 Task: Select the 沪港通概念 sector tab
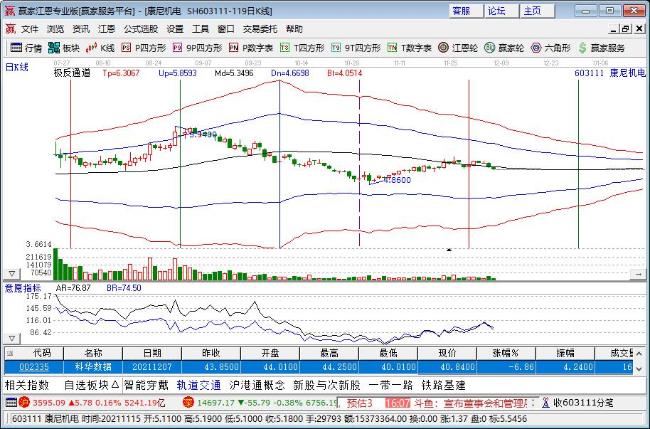257,385
